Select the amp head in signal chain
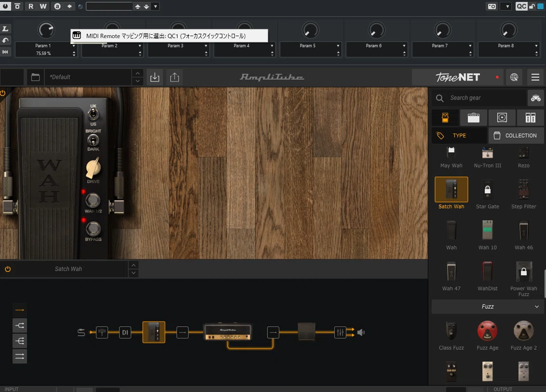Screen dimensions: 546x392 tap(228, 332)
